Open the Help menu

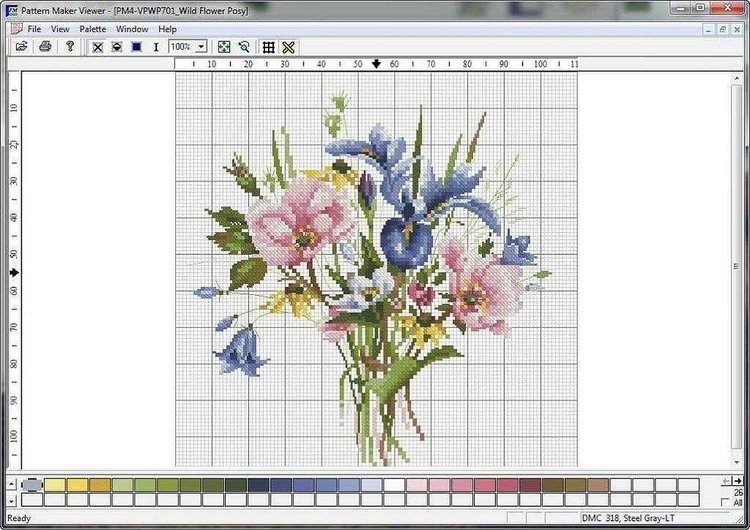(x=167, y=29)
